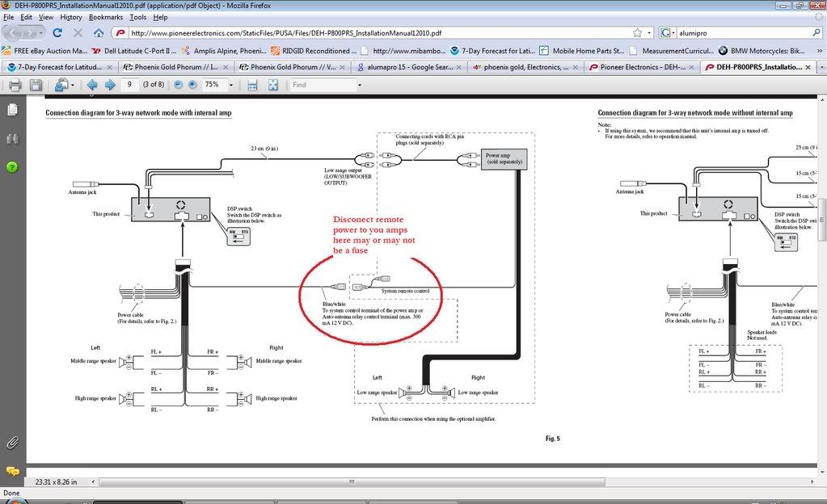Viewport: 827px width, 504px height.
Task: Open Dell Latitude C-Port II bookmark
Action: [134, 51]
